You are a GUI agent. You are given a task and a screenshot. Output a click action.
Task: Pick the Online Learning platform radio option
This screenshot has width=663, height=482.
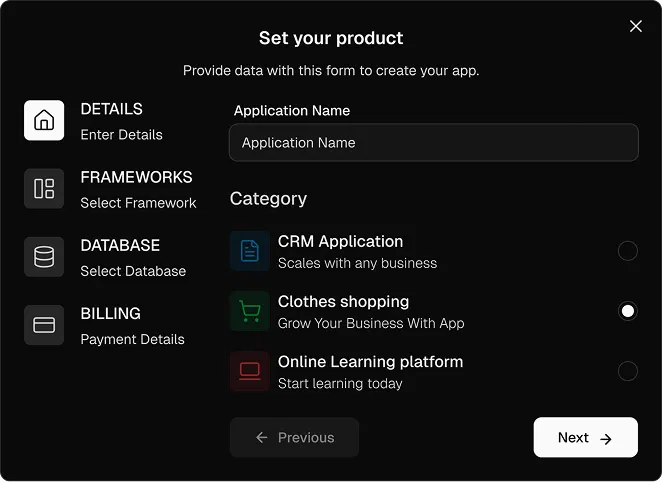point(627,371)
